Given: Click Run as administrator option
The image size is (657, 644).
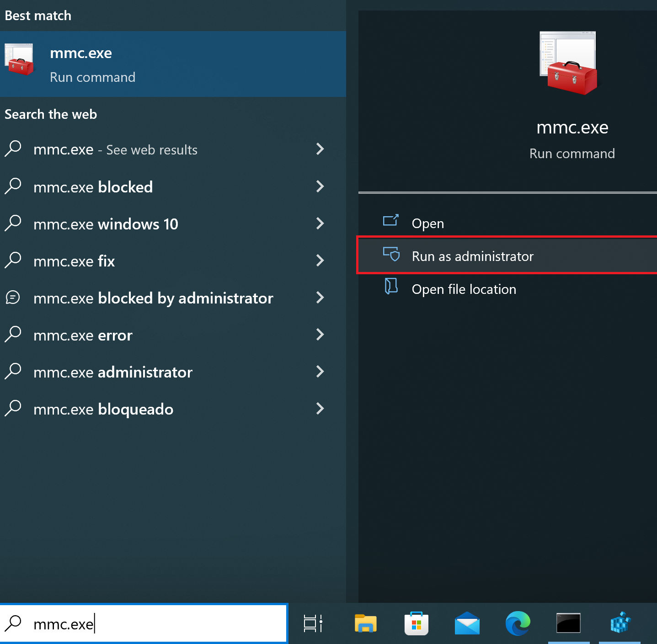Looking at the screenshot, I should (x=472, y=256).
